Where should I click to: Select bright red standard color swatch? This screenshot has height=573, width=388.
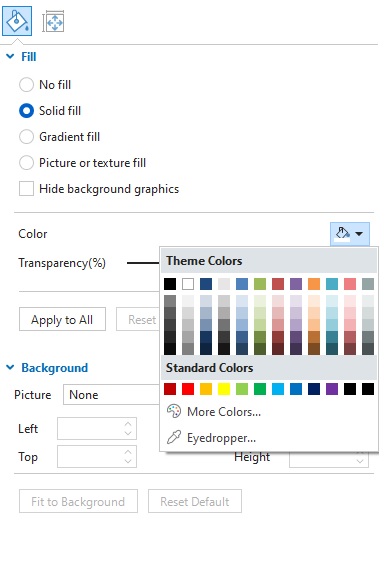188,389
